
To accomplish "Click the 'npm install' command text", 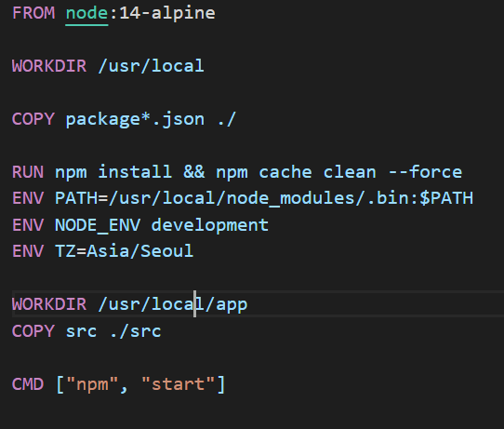I will (113, 172).
